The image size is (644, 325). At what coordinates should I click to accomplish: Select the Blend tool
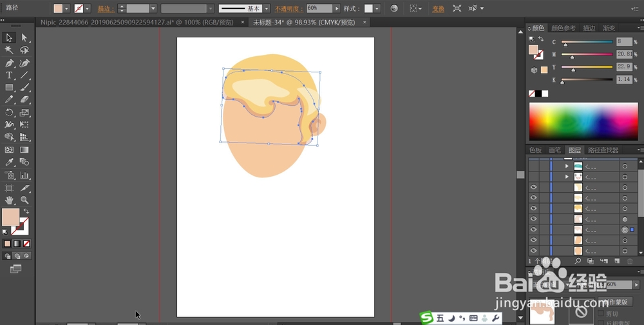24,162
